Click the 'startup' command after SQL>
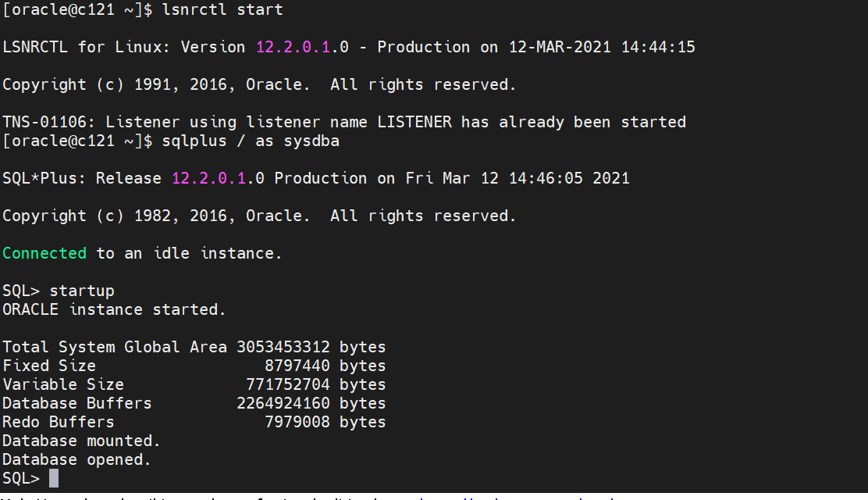The image size is (868, 500). (x=82, y=291)
